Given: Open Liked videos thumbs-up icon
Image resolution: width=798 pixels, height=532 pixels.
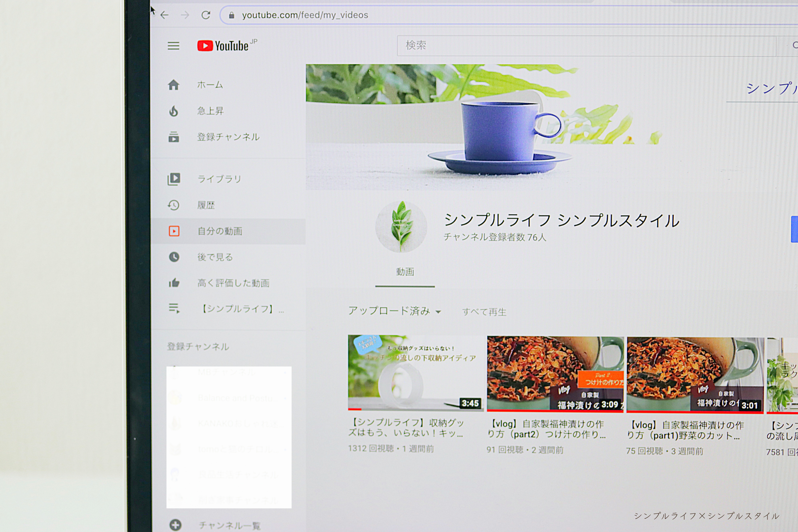Looking at the screenshot, I should (174, 283).
